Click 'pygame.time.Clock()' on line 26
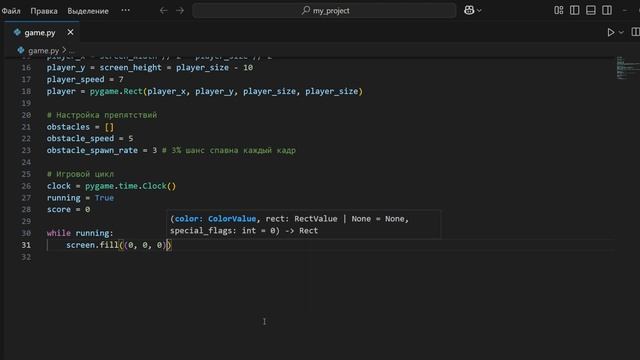640x360 pixels. tap(131, 186)
